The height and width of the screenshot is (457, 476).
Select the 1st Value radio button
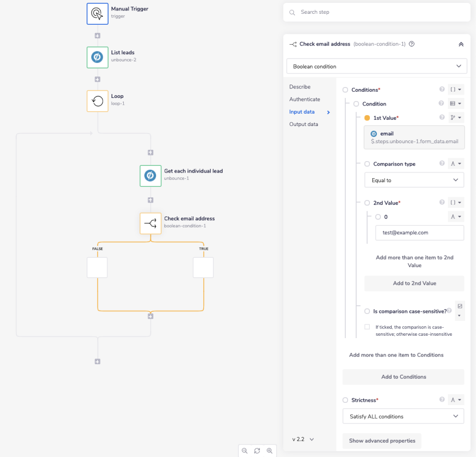367,118
